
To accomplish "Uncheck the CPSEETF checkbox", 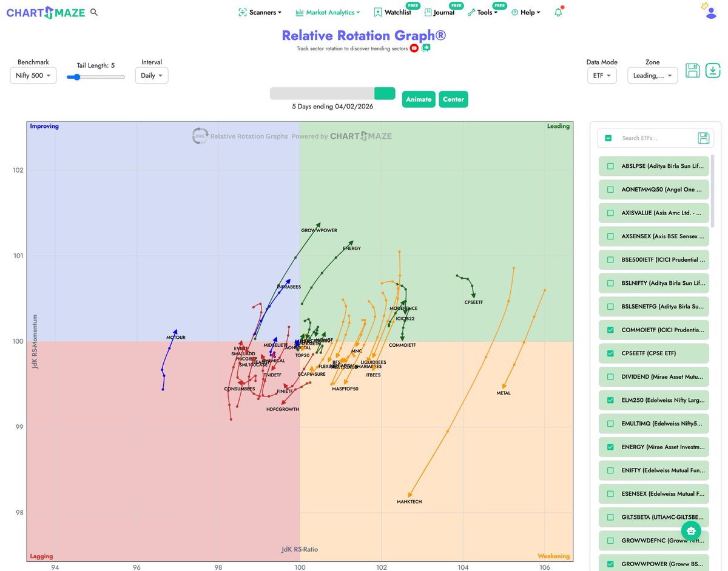I will point(610,353).
